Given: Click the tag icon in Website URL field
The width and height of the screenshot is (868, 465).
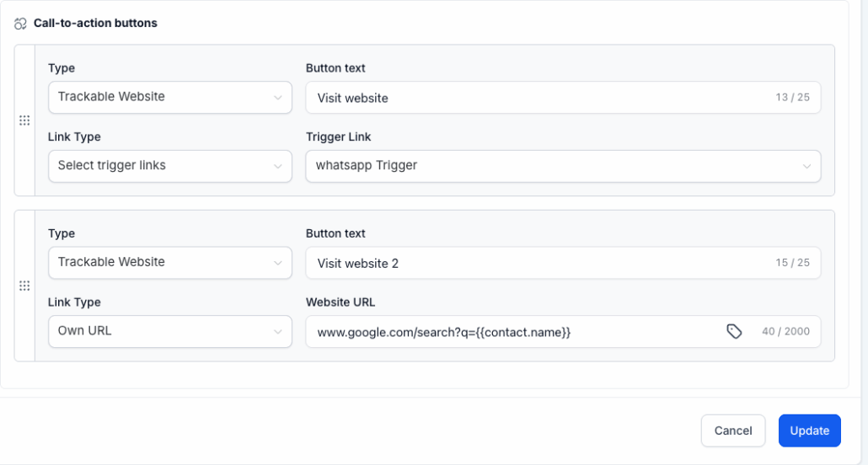Looking at the screenshot, I should point(734,332).
